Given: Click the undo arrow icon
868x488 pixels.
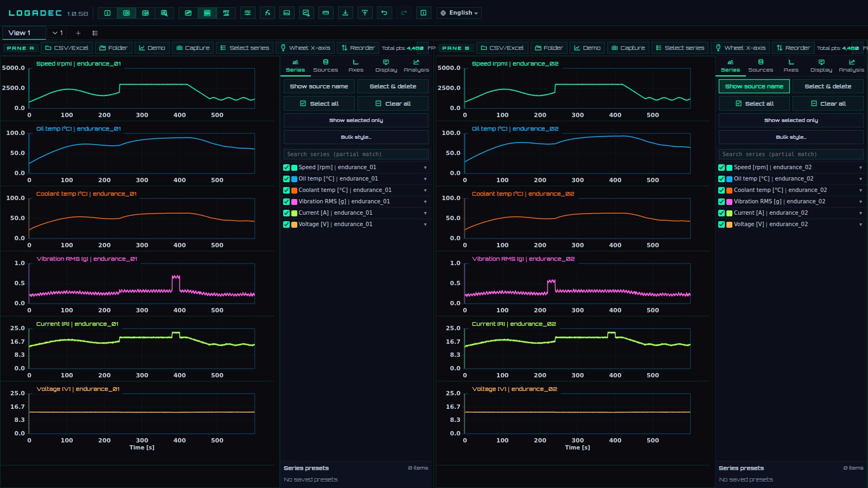Looking at the screenshot, I should pyautogui.click(x=384, y=13).
